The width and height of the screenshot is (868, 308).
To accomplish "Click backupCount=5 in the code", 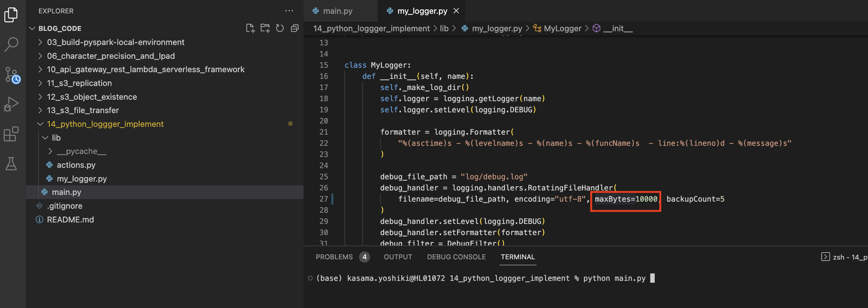I will click(695, 199).
